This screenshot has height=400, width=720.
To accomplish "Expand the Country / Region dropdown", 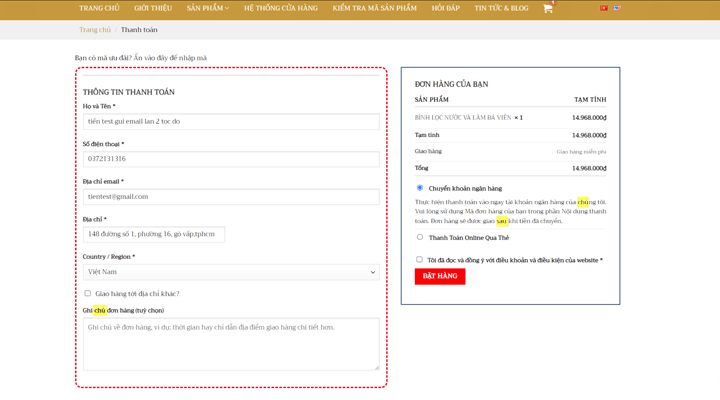I will pyautogui.click(x=231, y=272).
